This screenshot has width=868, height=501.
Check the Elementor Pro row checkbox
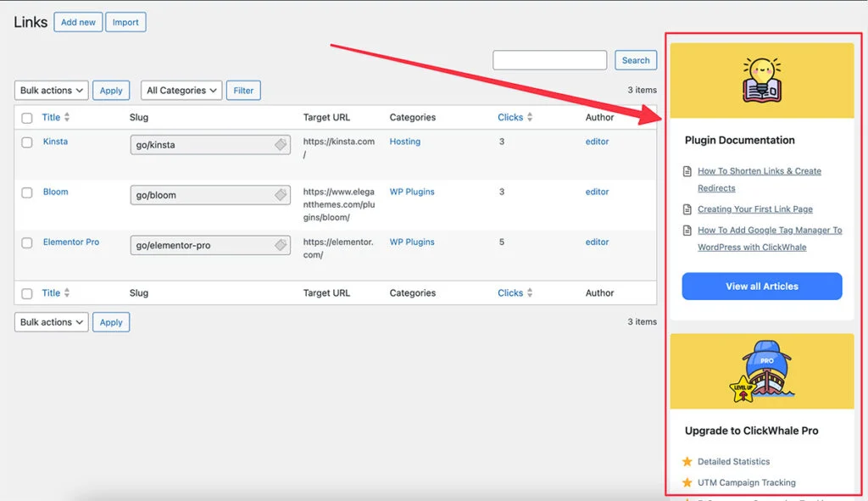point(26,243)
